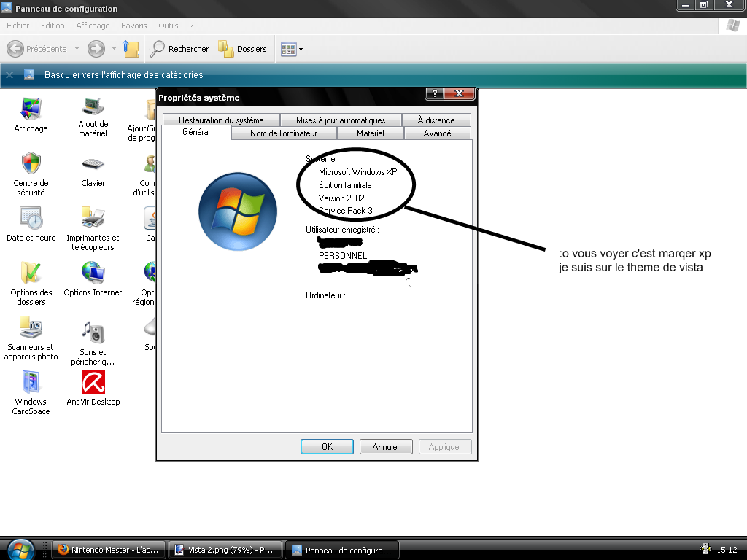This screenshot has width=747, height=560.
Task: Open the Affichage menu
Action: pos(93,26)
